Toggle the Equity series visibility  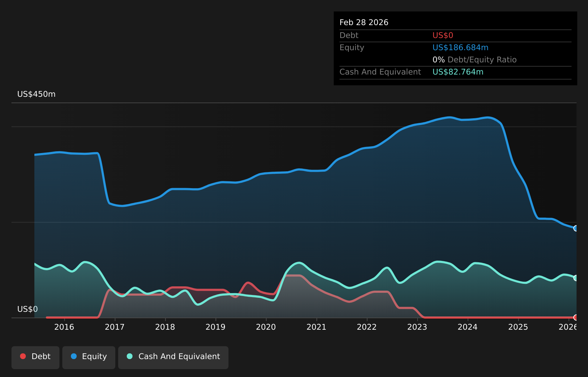(x=88, y=357)
